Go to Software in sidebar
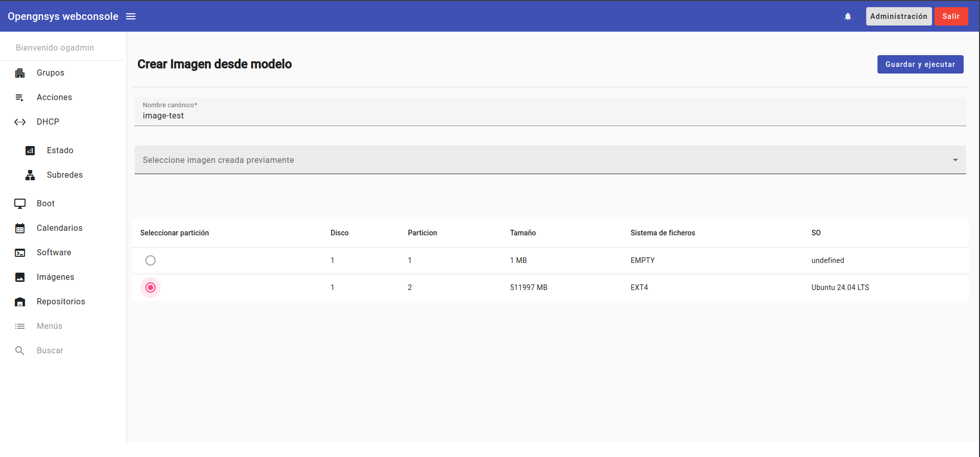980x457 pixels. pyautogui.click(x=54, y=252)
